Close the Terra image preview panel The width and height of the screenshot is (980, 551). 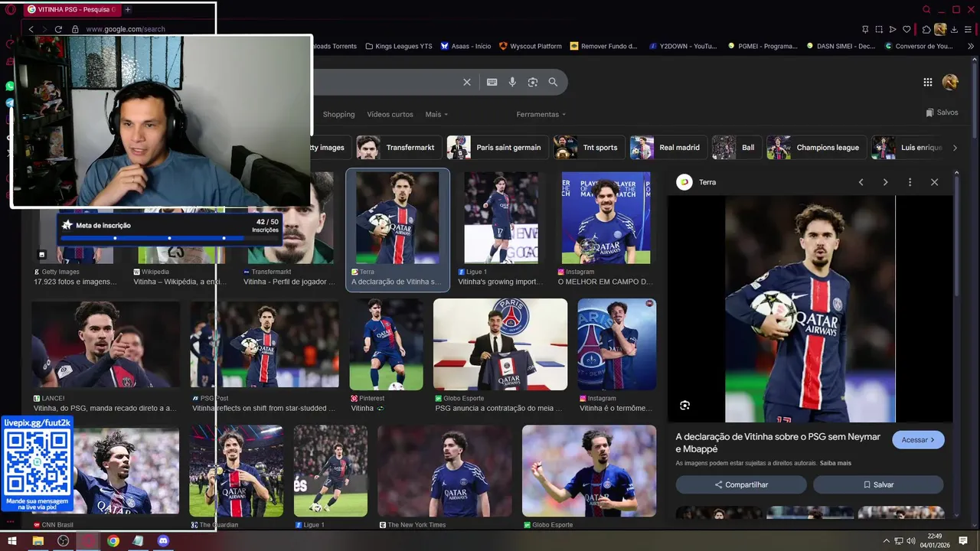(934, 182)
